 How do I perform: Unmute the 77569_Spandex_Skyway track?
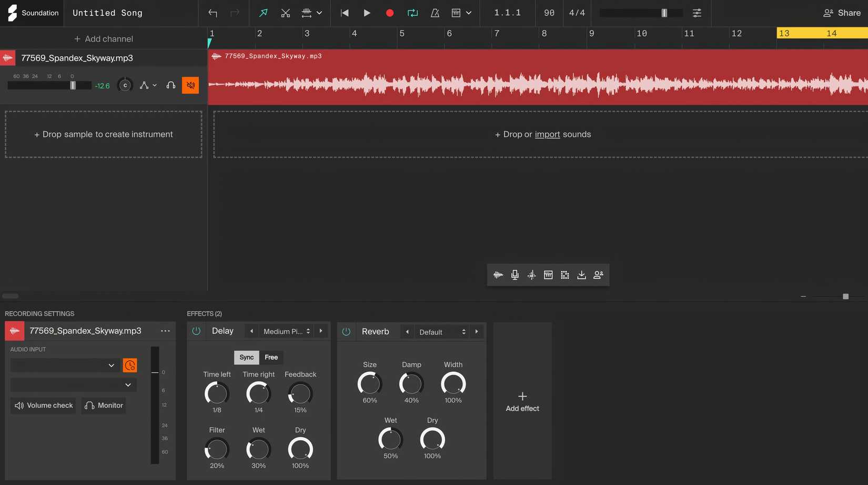click(190, 85)
